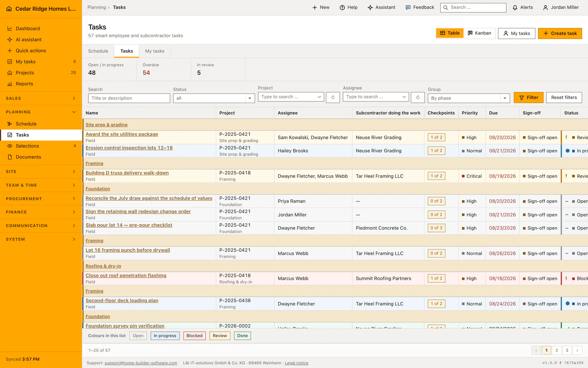Open the Selections eye icon
The width and height of the screenshot is (588, 368).
tap(10, 146)
